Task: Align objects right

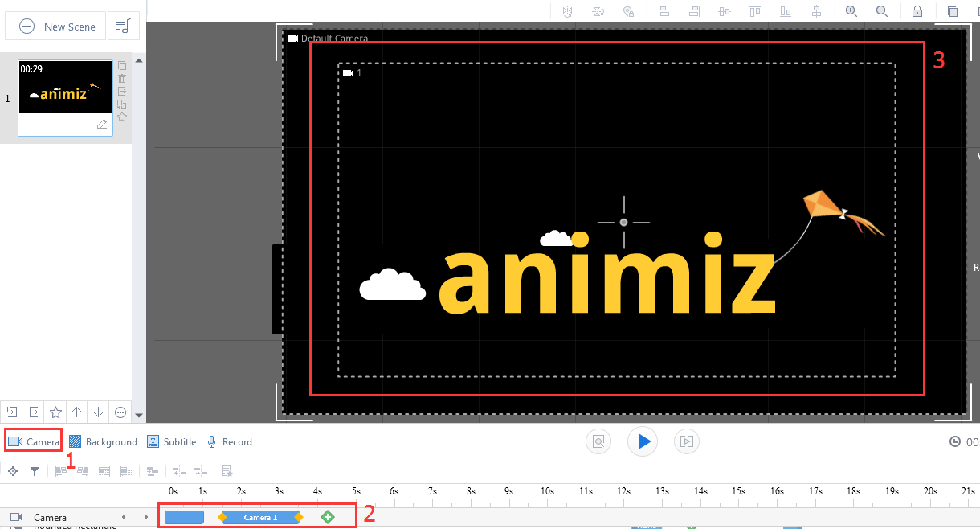Action: click(x=695, y=11)
